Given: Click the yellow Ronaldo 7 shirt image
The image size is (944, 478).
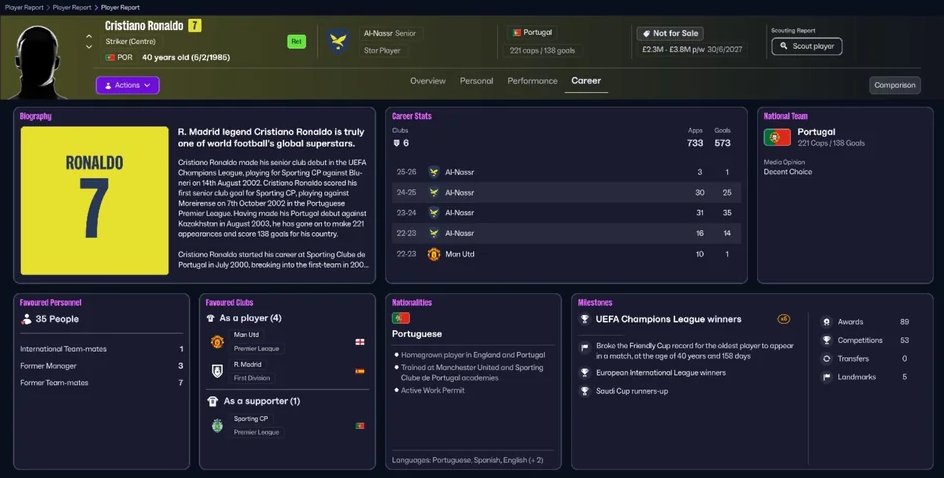Looking at the screenshot, I should pyautogui.click(x=95, y=200).
